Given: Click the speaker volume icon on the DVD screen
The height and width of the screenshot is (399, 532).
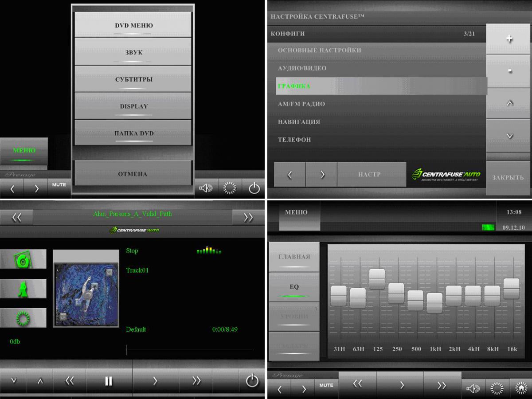Looking at the screenshot, I should click(206, 188).
